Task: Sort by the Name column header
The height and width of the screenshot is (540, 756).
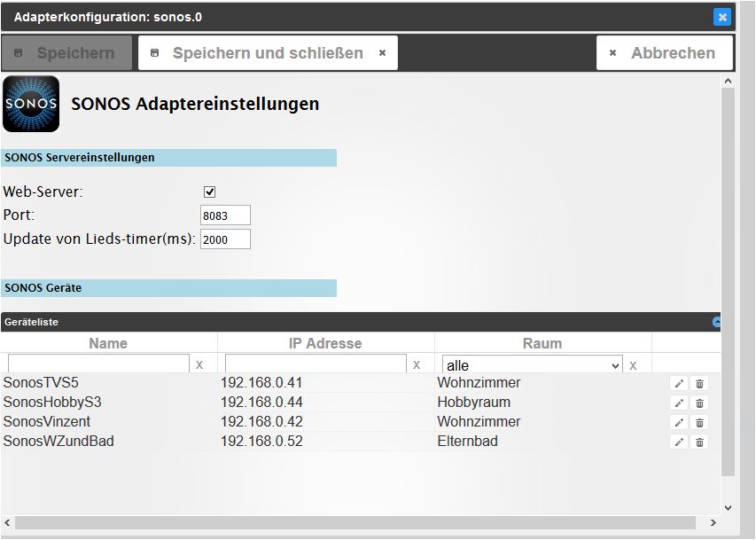Action: 108,343
